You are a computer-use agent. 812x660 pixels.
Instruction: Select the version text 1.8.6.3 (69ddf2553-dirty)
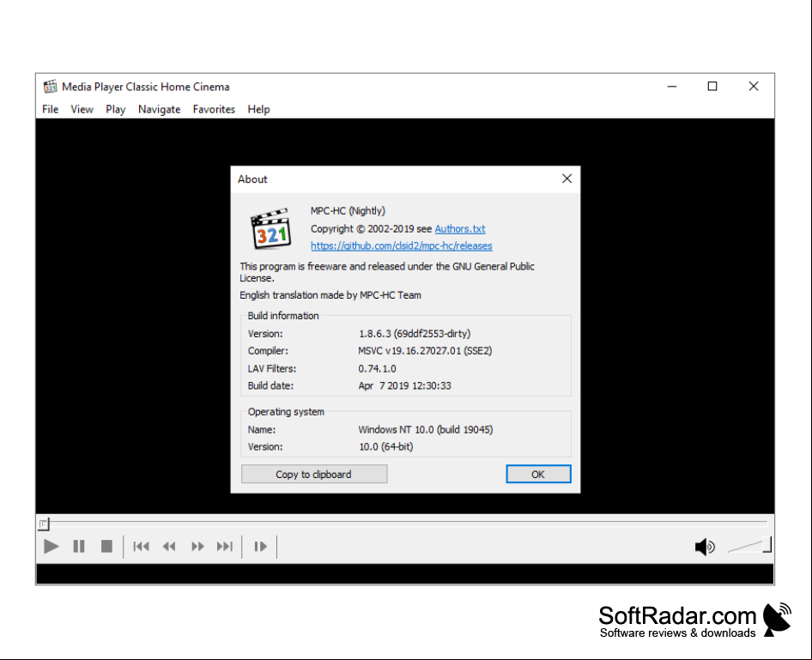point(415,334)
